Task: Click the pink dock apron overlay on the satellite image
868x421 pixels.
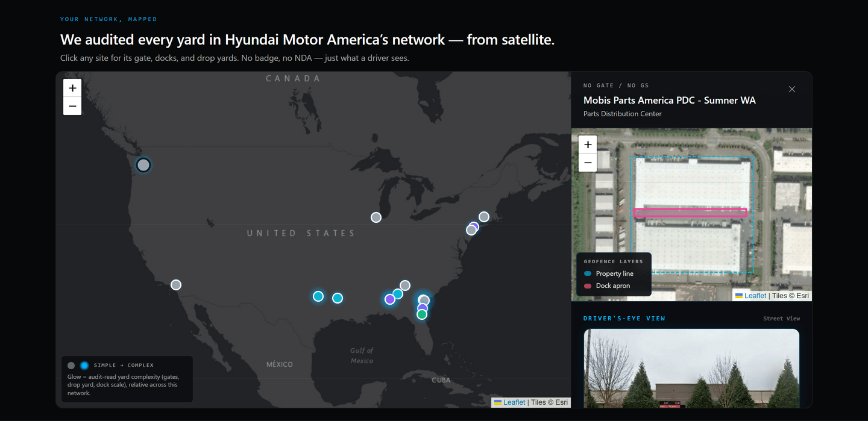Action: [690, 213]
